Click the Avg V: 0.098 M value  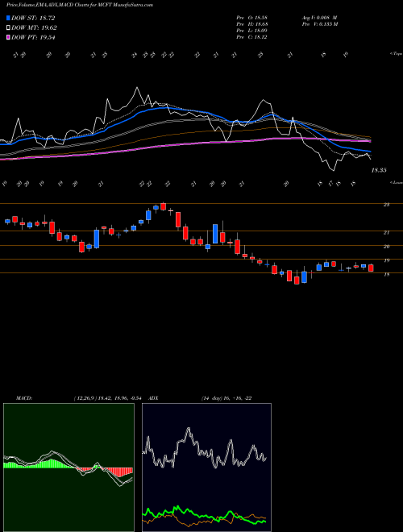pos(319,18)
